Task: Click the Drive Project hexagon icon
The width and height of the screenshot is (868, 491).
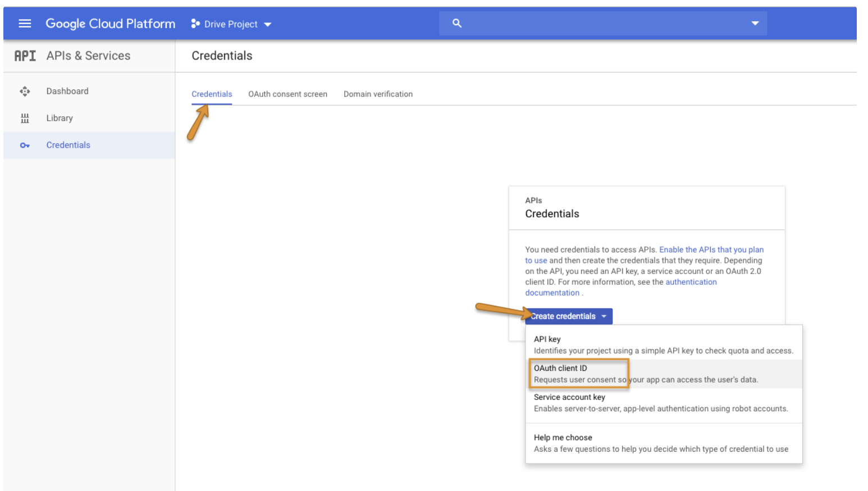Action: point(195,24)
